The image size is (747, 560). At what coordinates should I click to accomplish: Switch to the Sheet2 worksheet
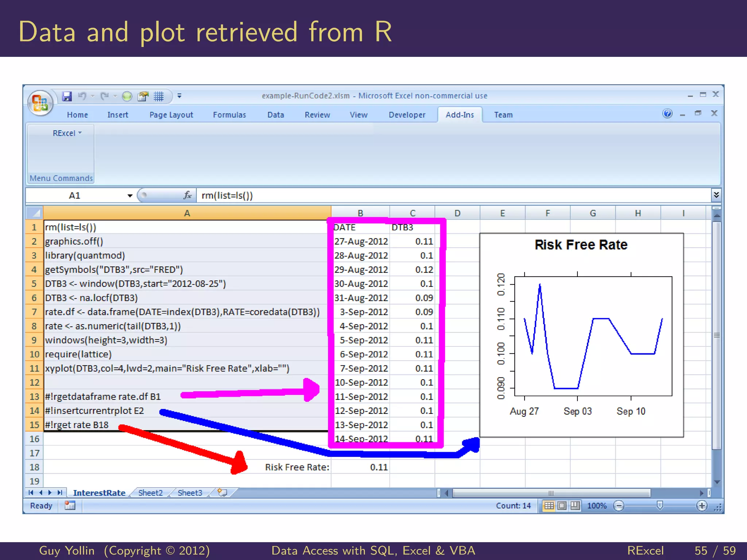click(x=150, y=493)
